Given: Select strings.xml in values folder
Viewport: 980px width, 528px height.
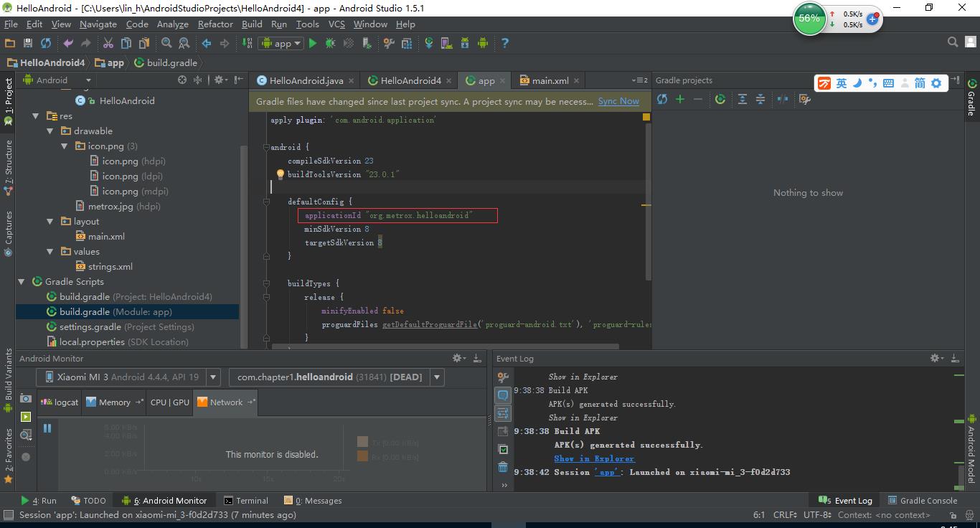Looking at the screenshot, I should [x=104, y=266].
